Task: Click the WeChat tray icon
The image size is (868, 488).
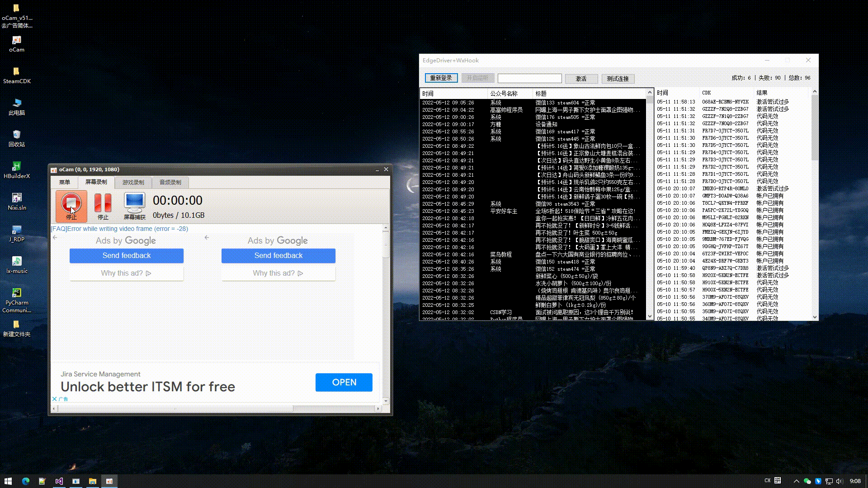Action: coord(807,481)
